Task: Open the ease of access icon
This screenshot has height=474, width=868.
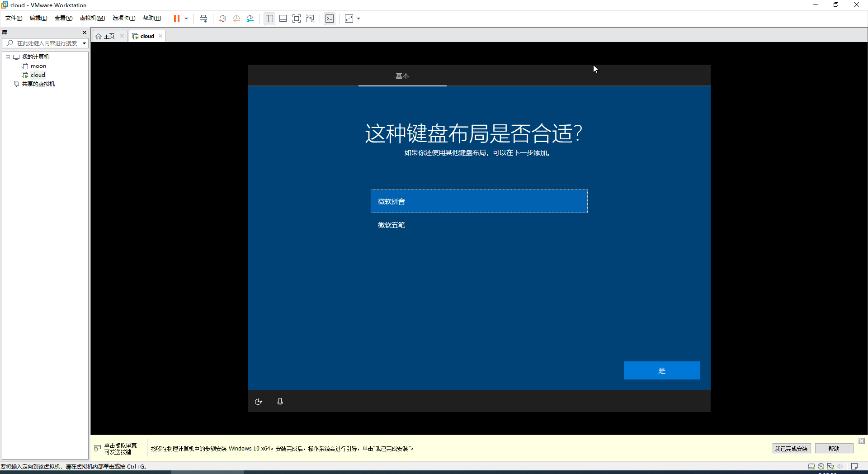Action: pos(259,402)
